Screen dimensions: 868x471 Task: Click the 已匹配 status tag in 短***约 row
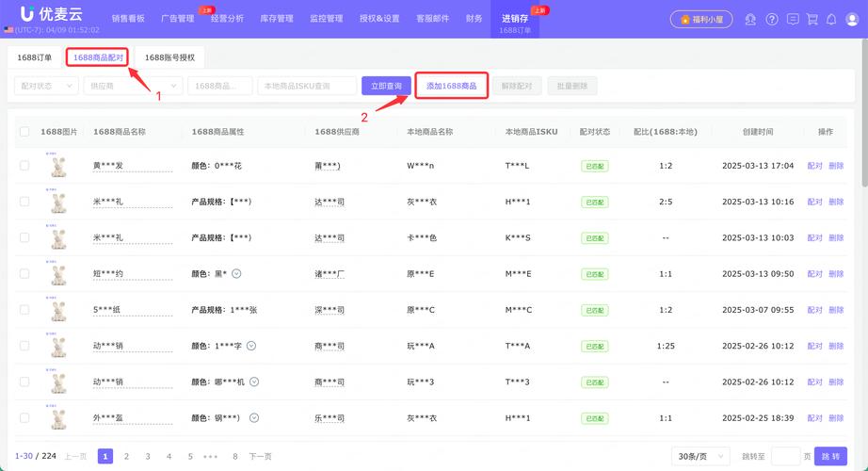[595, 274]
